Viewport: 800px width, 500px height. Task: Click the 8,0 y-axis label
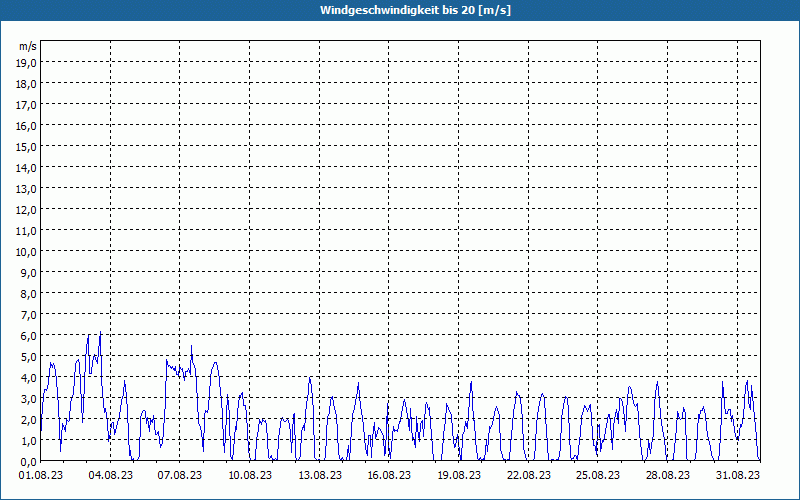30,294
